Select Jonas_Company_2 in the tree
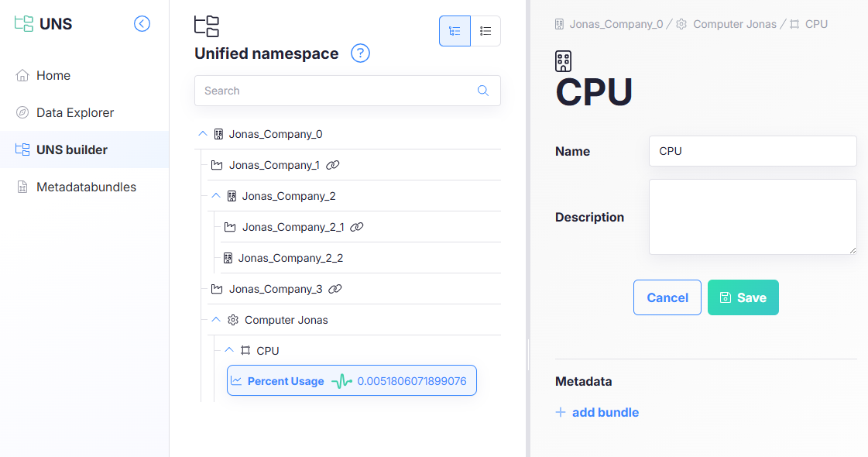This screenshot has height=457, width=868. (289, 196)
